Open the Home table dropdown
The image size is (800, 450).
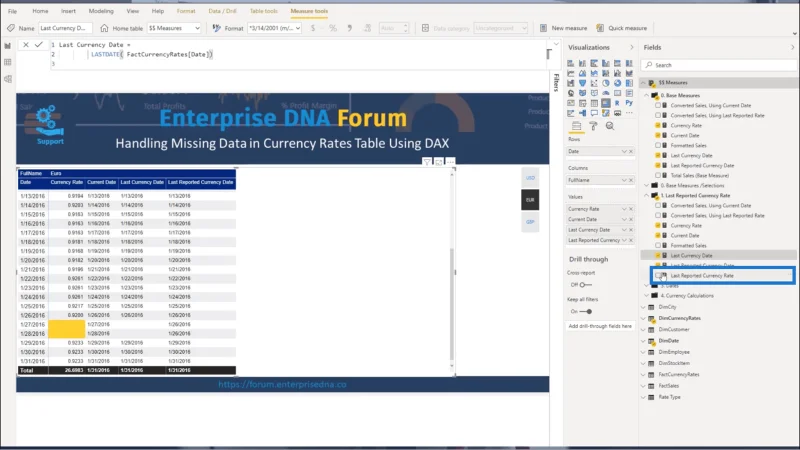174,28
